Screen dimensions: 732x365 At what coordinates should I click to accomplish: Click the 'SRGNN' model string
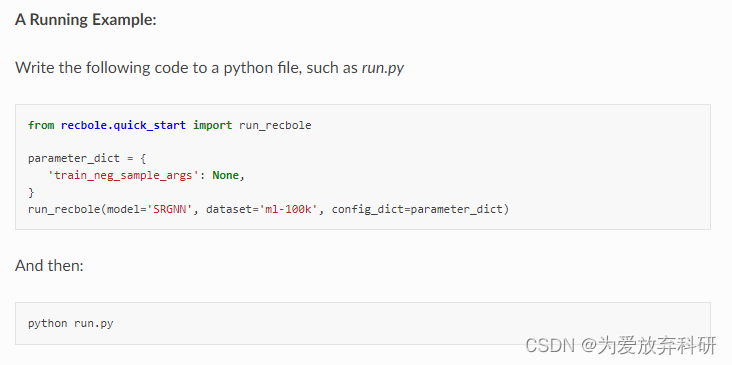click(x=169, y=209)
